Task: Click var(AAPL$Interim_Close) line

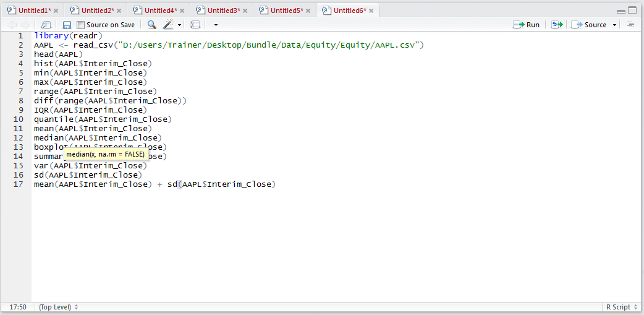Action: point(91,166)
